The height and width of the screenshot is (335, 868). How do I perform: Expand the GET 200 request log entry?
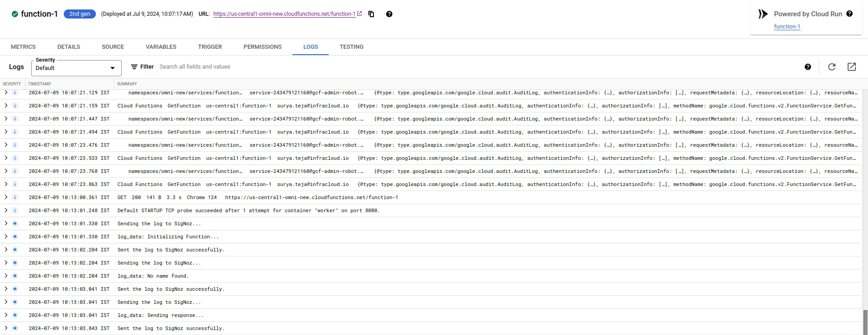pos(6,197)
